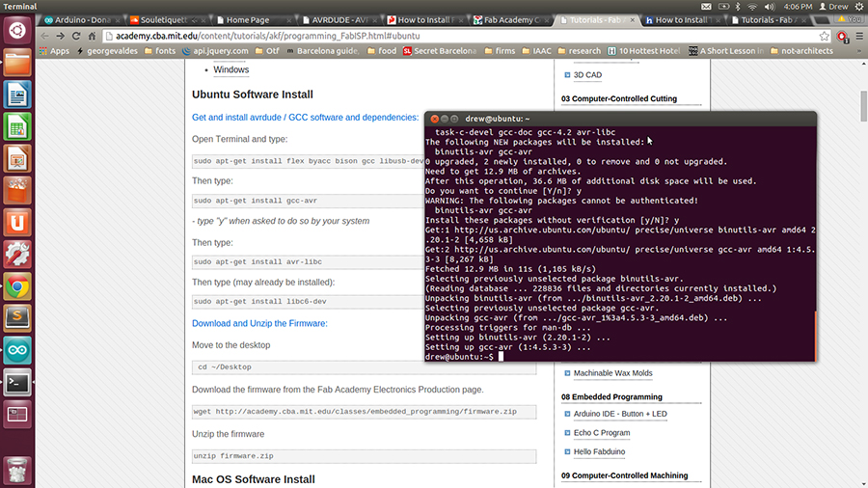Click the terminal prompt drew@ubuntu:~$
This screenshot has height=488, width=868.
[459, 357]
